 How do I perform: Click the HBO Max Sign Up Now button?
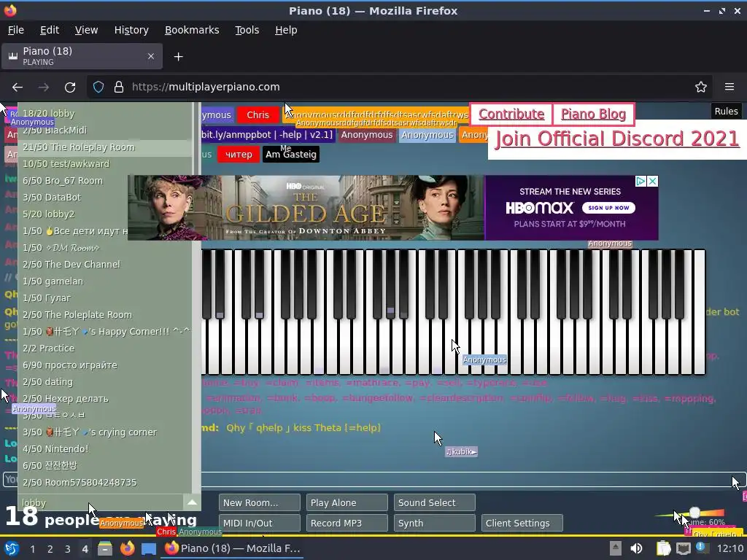tap(608, 208)
